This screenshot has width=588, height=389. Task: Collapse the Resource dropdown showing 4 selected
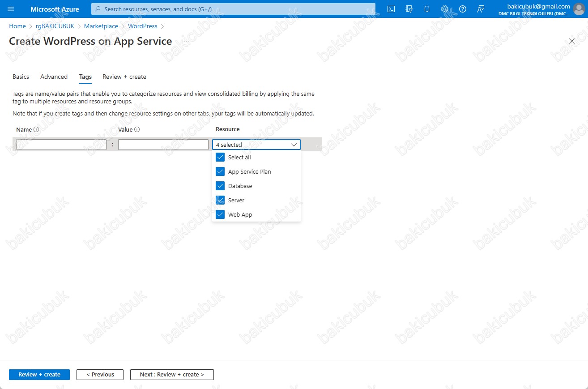tap(256, 145)
